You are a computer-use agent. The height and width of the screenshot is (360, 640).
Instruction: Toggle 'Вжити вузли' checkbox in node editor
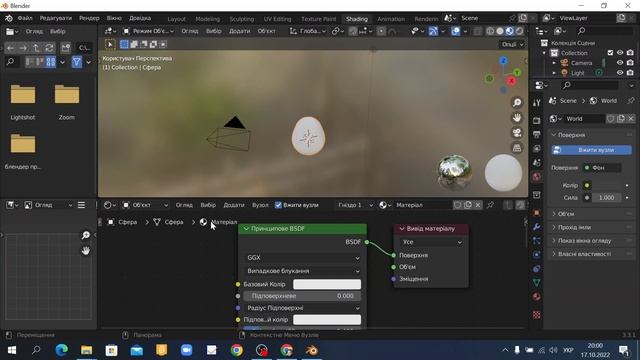pyautogui.click(x=278, y=205)
